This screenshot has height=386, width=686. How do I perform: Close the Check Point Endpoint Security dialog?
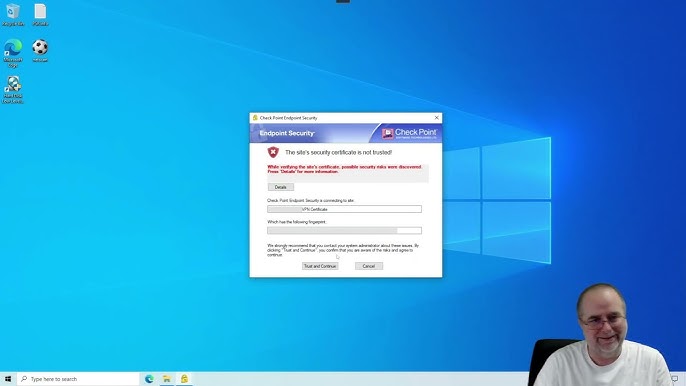click(436, 118)
